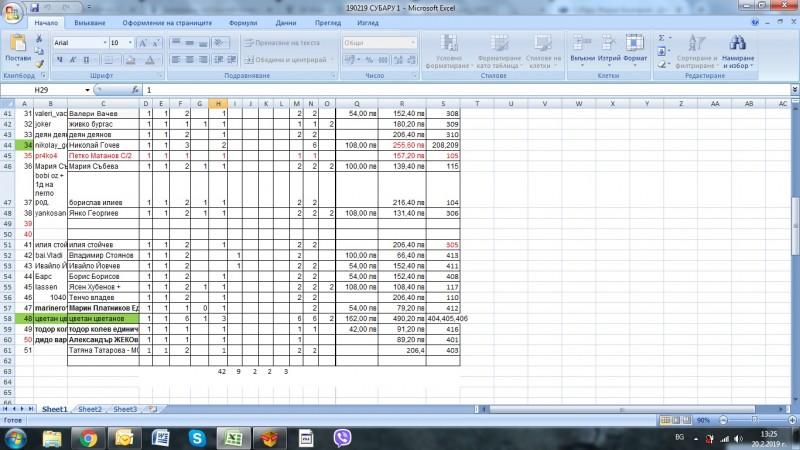800x450 pixels.
Task: Apply the fill color bucket icon
Action: (131, 60)
